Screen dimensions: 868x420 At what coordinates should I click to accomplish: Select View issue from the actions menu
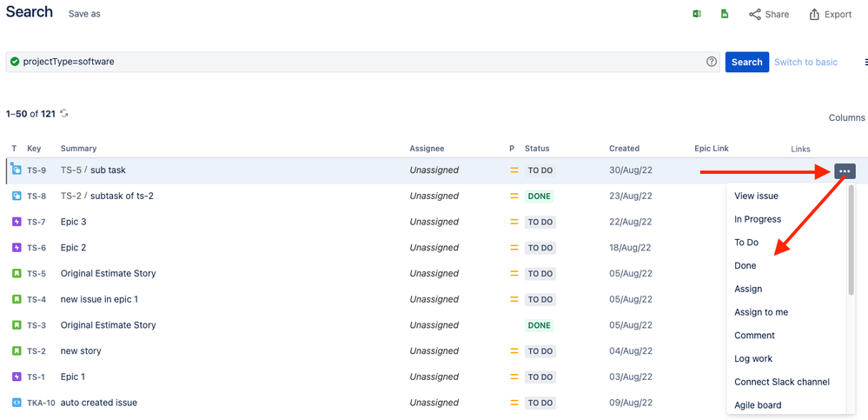coord(756,196)
